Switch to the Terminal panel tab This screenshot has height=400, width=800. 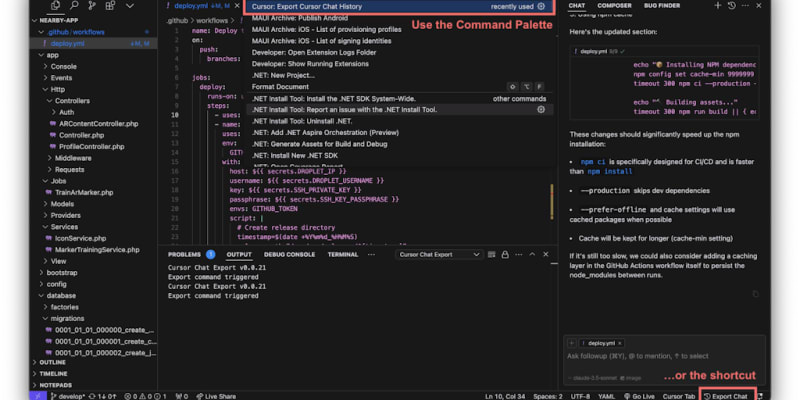click(x=342, y=254)
